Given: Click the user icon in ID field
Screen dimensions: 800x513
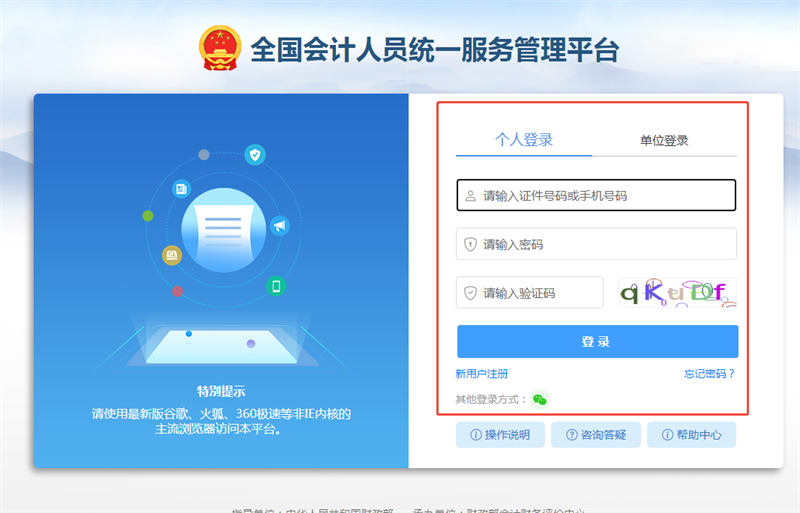Looking at the screenshot, I should 470,196.
